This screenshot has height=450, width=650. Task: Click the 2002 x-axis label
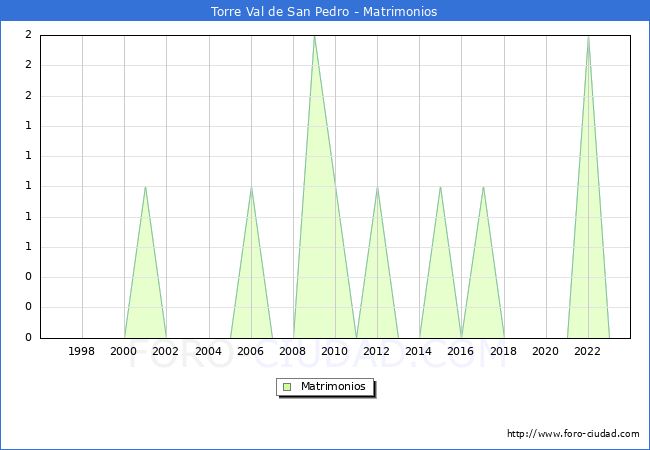click(x=167, y=351)
